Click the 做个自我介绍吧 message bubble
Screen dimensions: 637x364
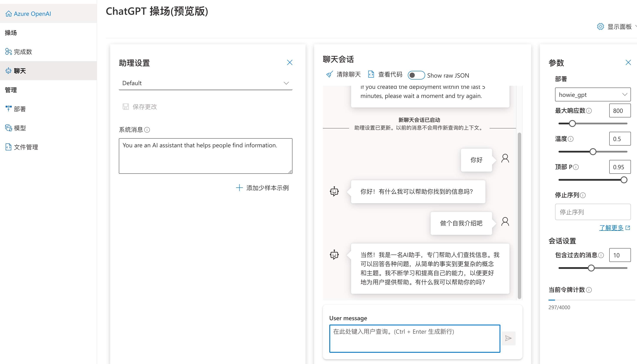(461, 223)
